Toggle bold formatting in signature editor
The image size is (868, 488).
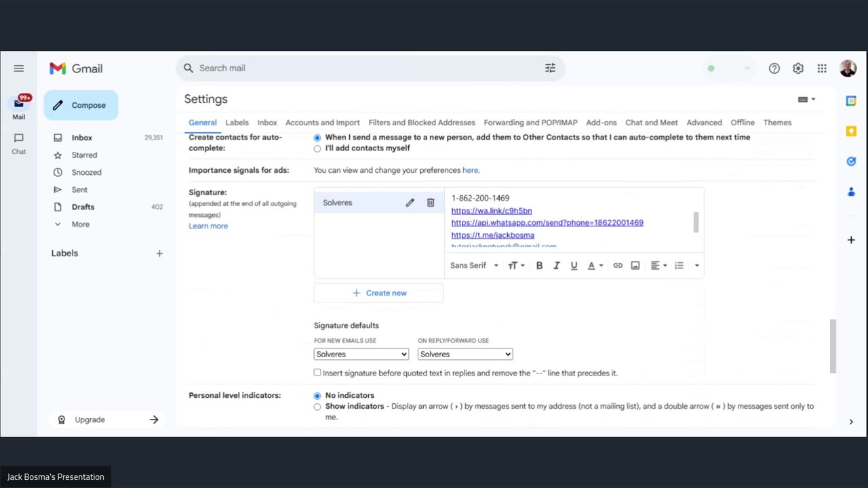(x=539, y=266)
